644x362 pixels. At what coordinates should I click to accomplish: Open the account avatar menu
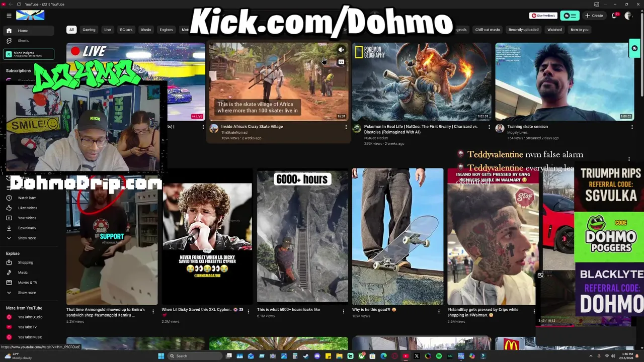coord(628,16)
